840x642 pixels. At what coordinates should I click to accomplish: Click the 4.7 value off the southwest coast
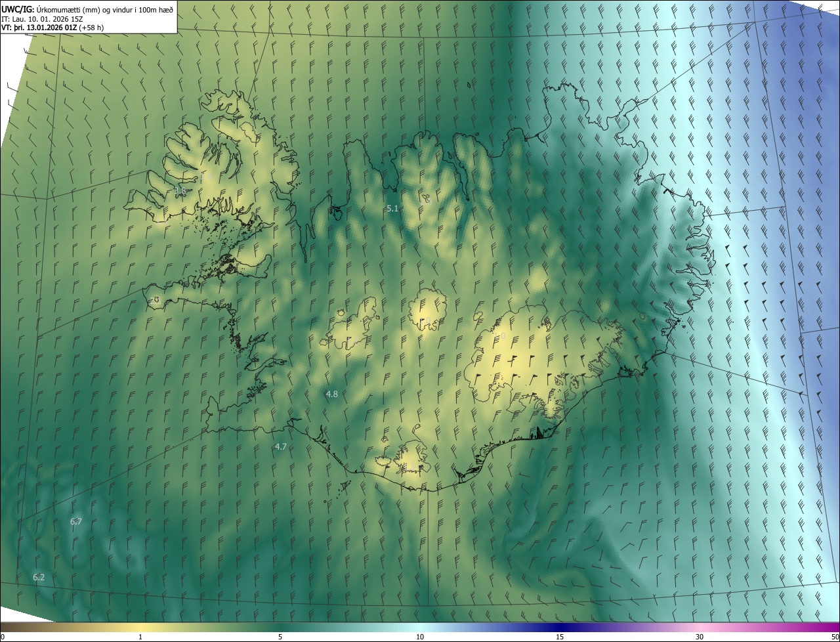pyautogui.click(x=281, y=446)
